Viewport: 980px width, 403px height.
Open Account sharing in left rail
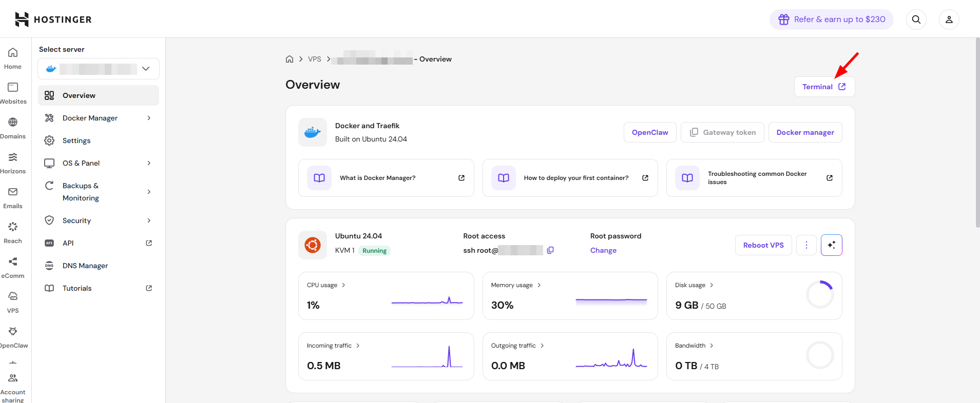click(13, 388)
